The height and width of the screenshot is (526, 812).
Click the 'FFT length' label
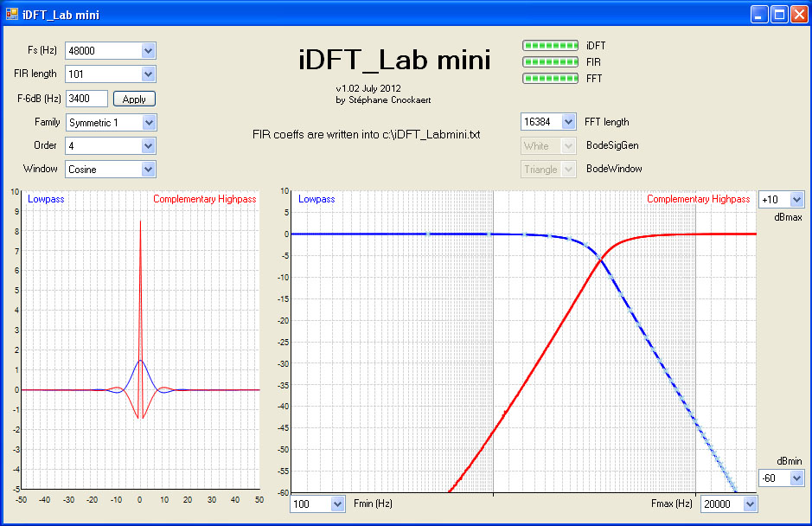click(606, 122)
